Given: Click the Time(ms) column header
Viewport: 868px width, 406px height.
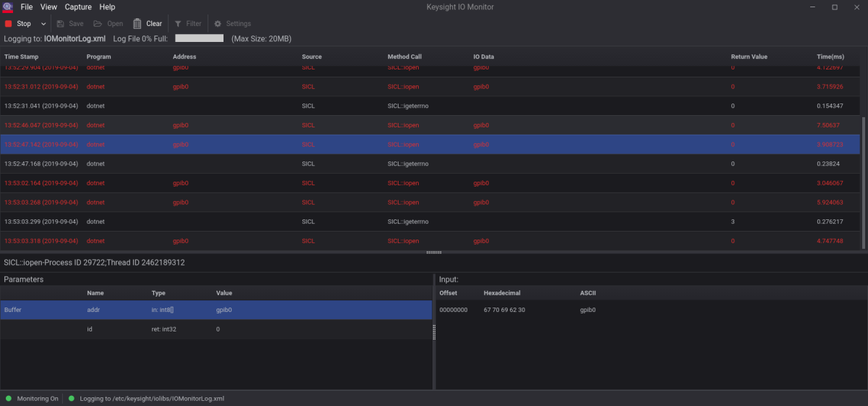Looking at the screenshot, I should pyautogui.click(x=830, y=56).
